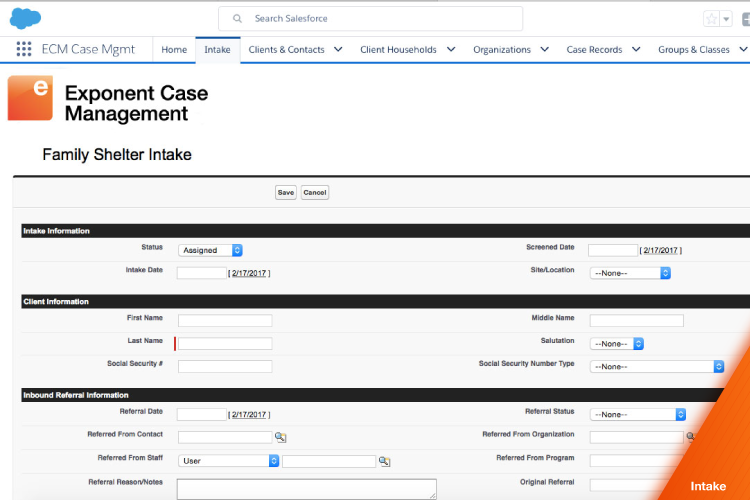Click the Social Security # field

225,367
